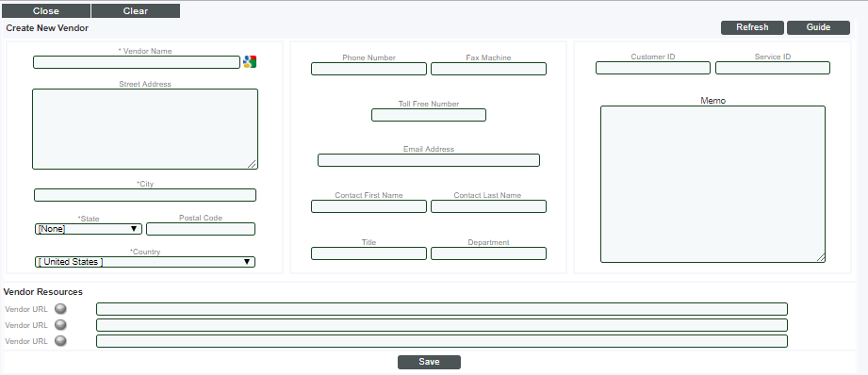Click the 'Create New Vendor' heading
The width and height of the screenshot is (868, 375).
pos(47,27)
